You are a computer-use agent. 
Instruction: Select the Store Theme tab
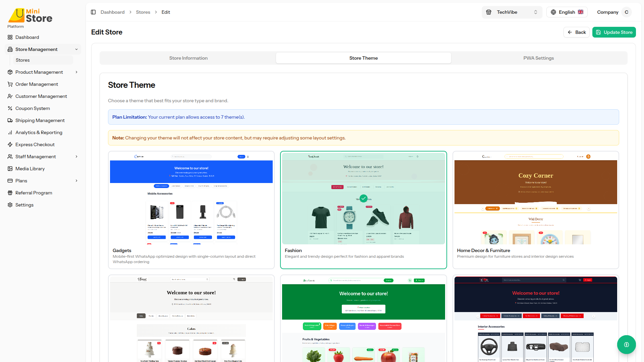click(x=363, y=58)
